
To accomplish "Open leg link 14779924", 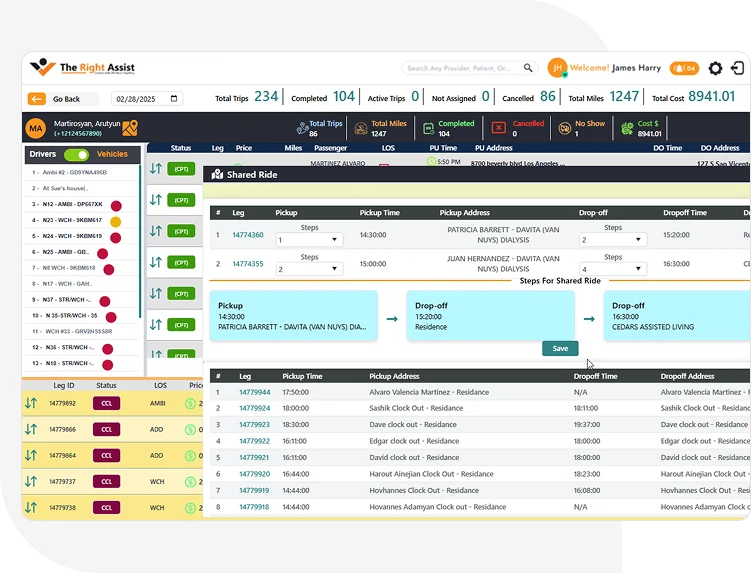I will 255,408.
